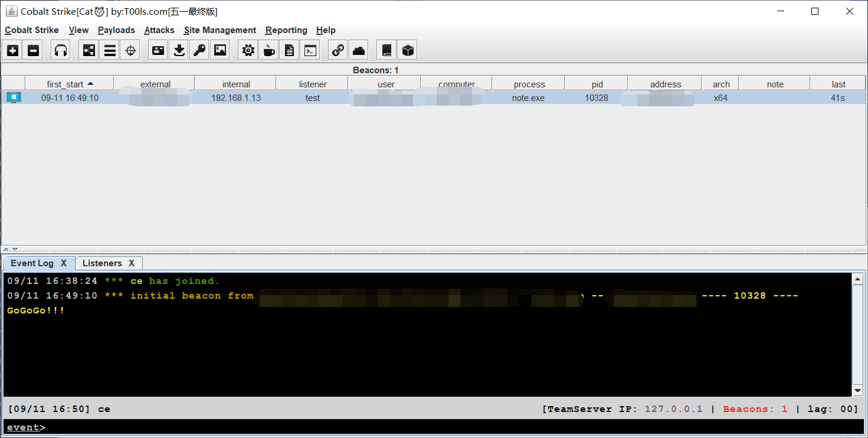Host a file via chain link icon
The width and height of the screenshot is (868, 438).
(338, 51)
